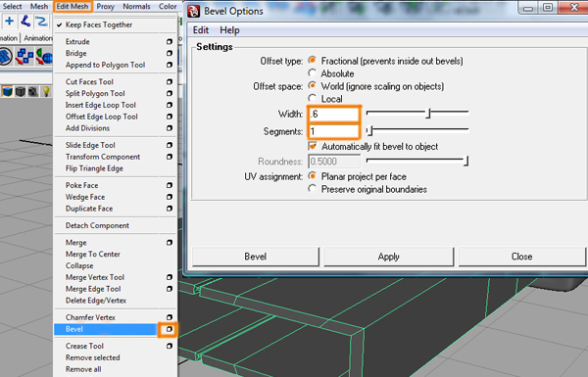Screen dimensions: 588x377
Task: Open Offset Edge Loop Tool option box
Action: point(170,117)
